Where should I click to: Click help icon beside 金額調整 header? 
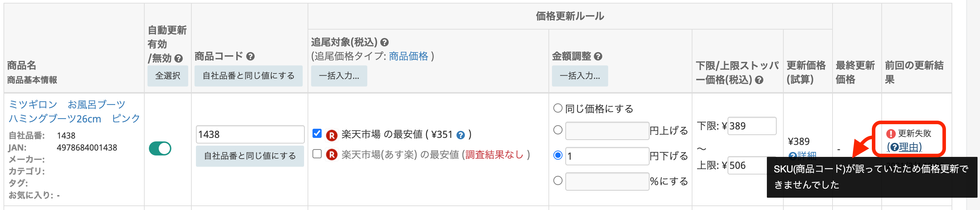pyautogui.click(x=598, y=56)
